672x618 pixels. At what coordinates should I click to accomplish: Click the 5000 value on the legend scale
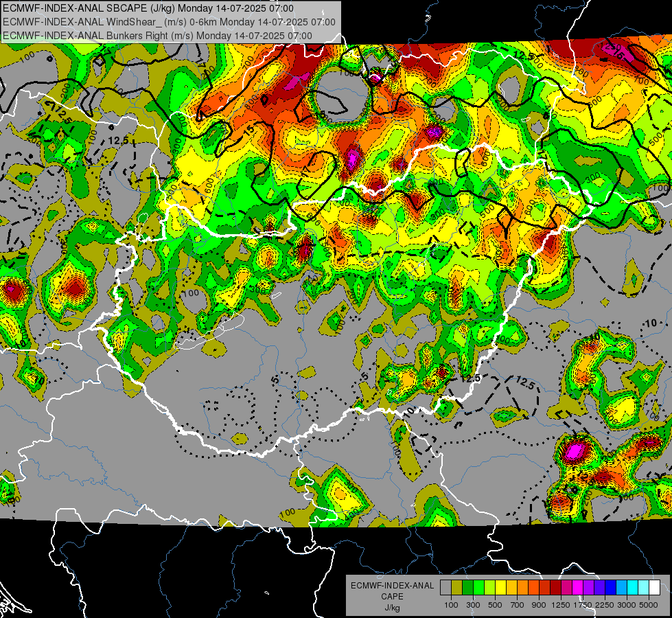[649, 605]
